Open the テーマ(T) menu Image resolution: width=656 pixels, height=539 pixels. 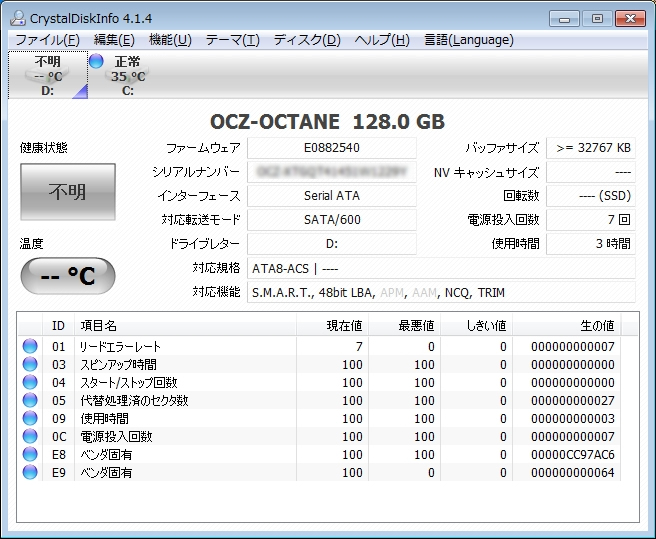pos(233,40)
